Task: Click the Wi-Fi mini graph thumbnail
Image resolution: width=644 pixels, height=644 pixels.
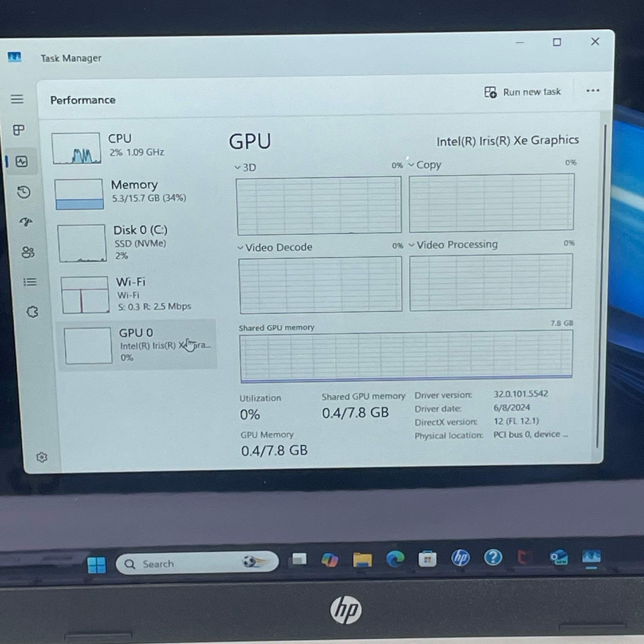Action: (x=85, y=295)
